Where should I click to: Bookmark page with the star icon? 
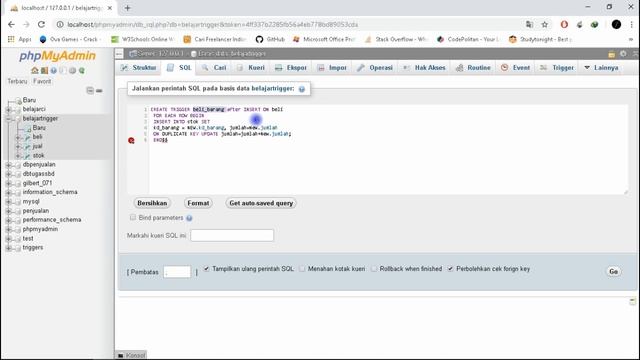(544, 24)
